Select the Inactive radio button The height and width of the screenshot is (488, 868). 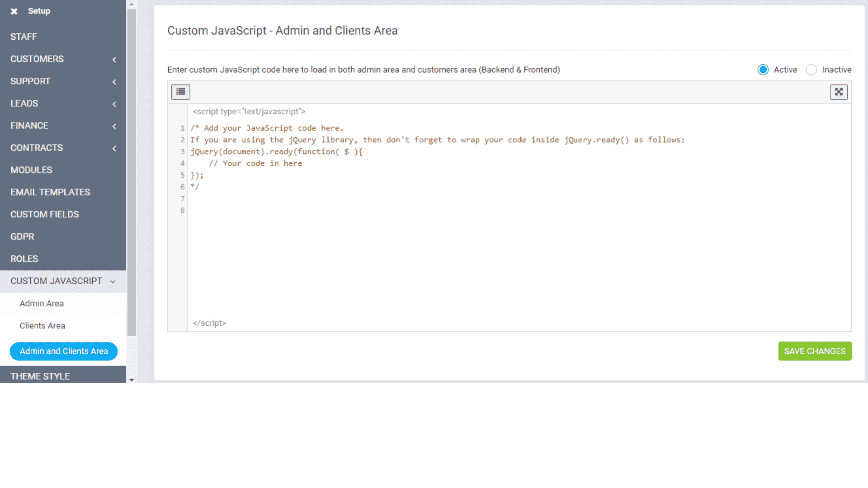(811, 70)
